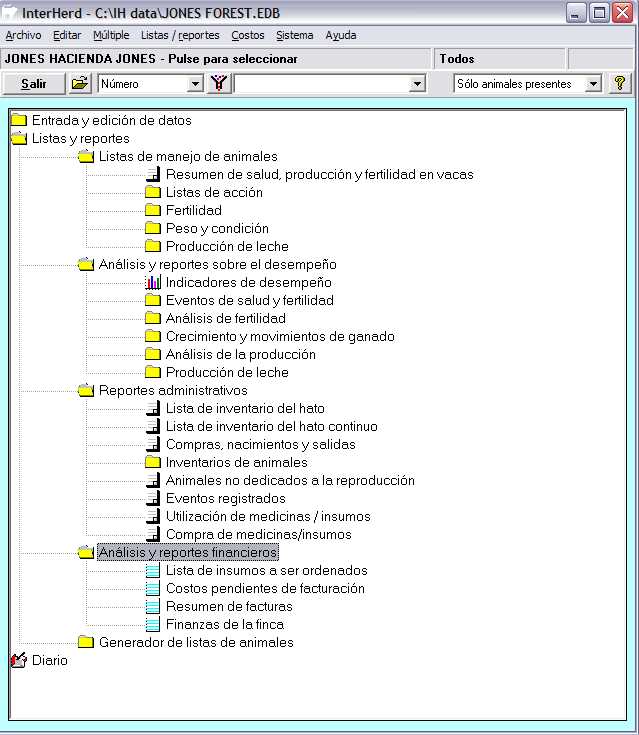The image size is (639, 735).
Task: Open the Ayuda menu
Action: click(341, 35)
